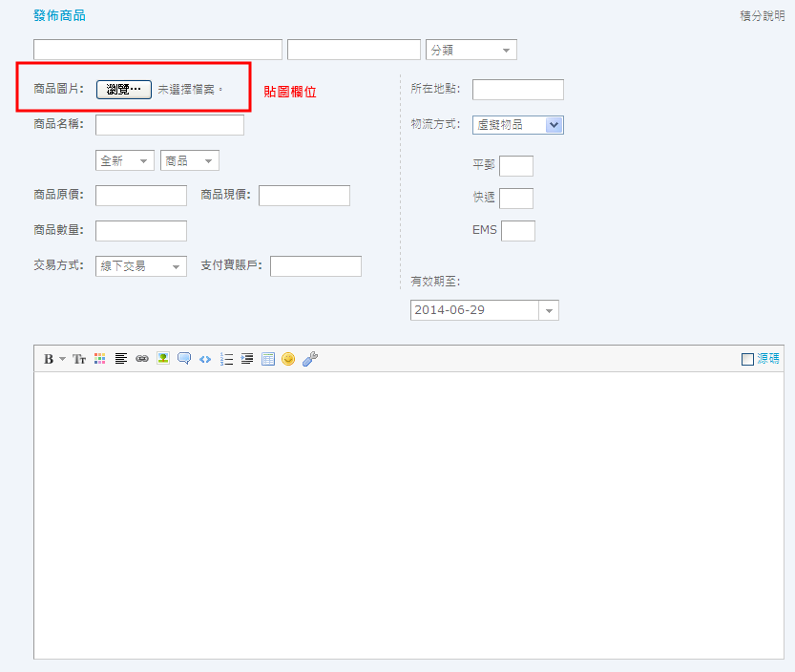Open the smiley emoticon picker

coord(288,359)
